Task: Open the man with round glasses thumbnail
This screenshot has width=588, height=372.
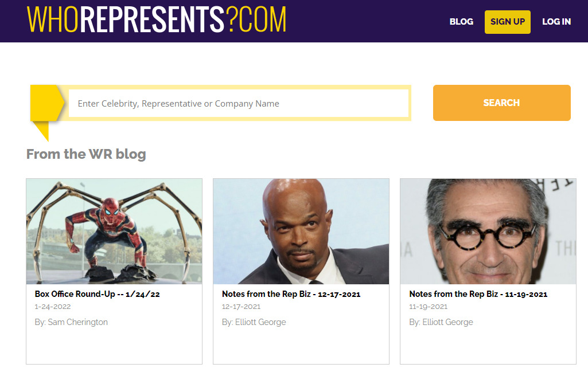Action: click(x=488, y=232)
